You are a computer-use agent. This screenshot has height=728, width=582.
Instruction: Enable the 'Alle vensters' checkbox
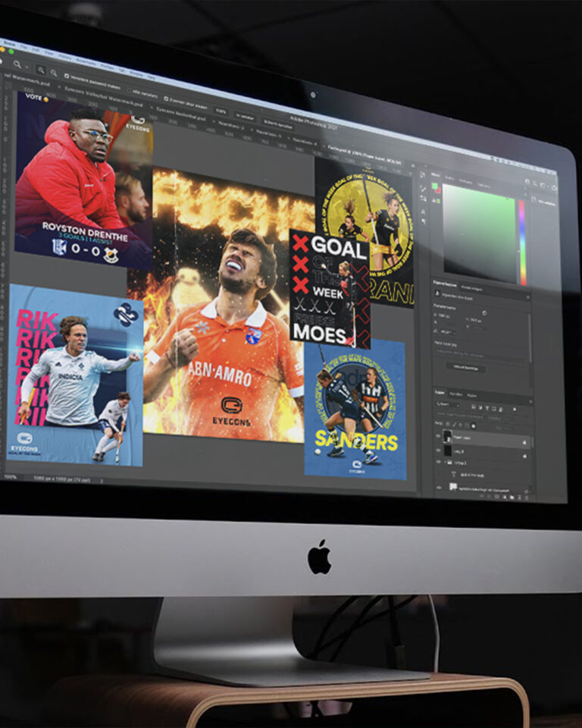coord(129,89)
